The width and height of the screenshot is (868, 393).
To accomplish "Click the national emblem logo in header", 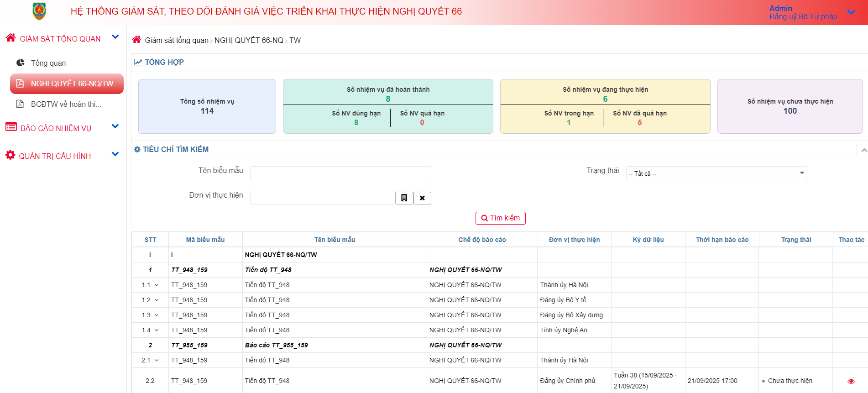I will [39, 11].
